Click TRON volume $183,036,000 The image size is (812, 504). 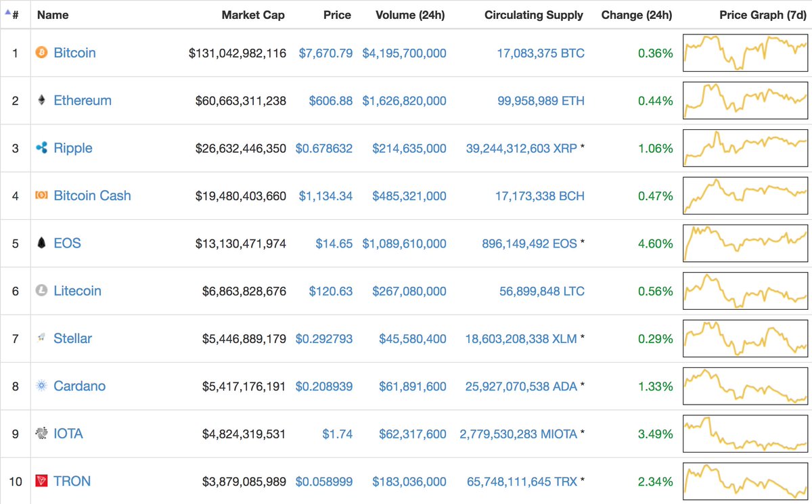(409, 482)
